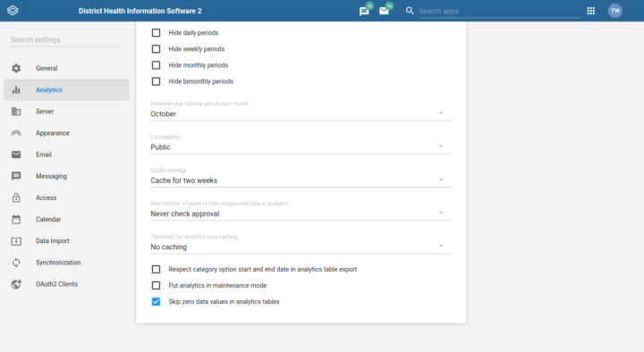Expand Threshold for analytics data caching dropdown
Screen dimensions: 644x352
point(301,247)
